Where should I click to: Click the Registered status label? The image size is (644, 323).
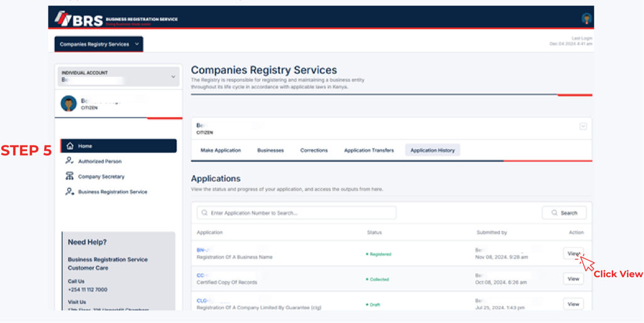tap(379, 254)
